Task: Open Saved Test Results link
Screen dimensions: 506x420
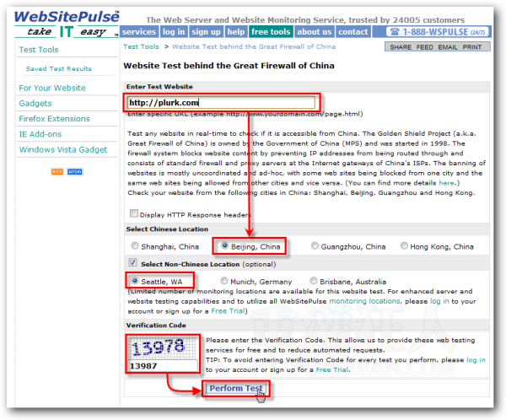Action: 59,69
